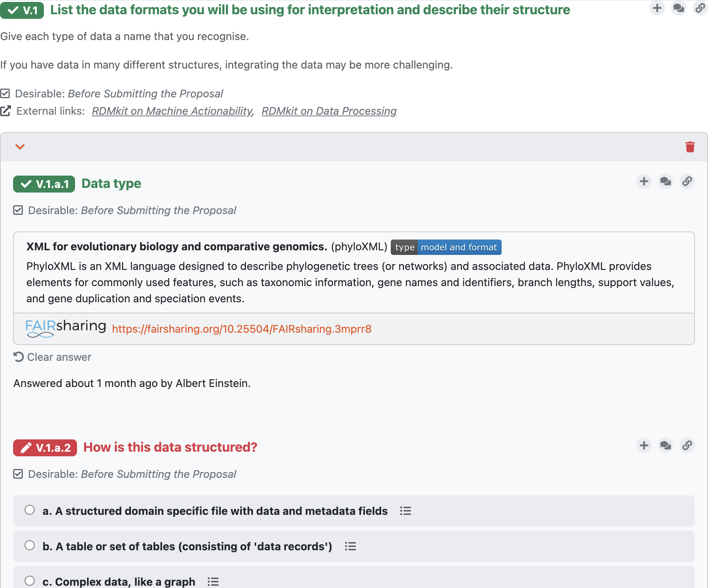Click the V.1.a.1 green badge

point(44,184)
